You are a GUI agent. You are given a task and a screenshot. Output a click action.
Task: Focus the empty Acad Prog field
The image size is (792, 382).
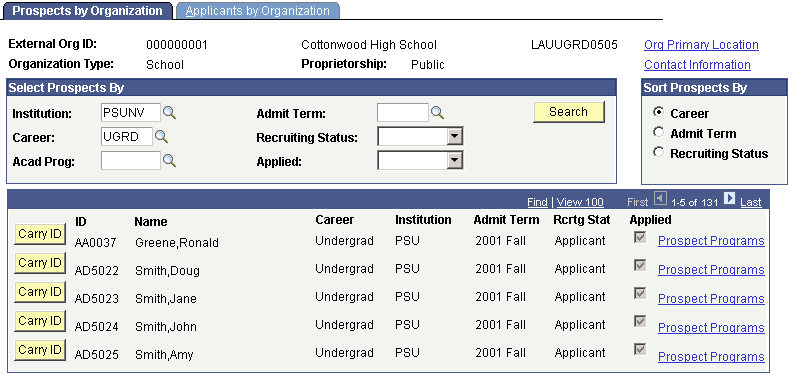(x=131, y=161)
